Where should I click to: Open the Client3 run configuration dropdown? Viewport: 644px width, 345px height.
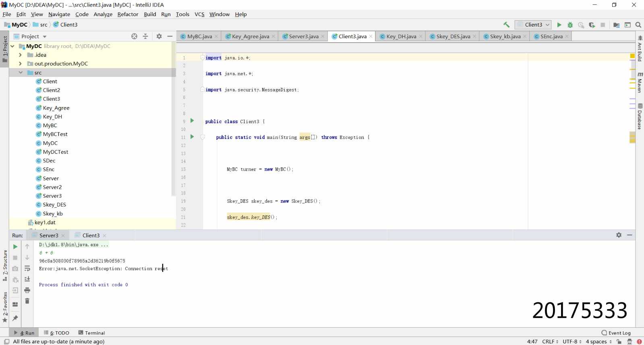point(533,25)
